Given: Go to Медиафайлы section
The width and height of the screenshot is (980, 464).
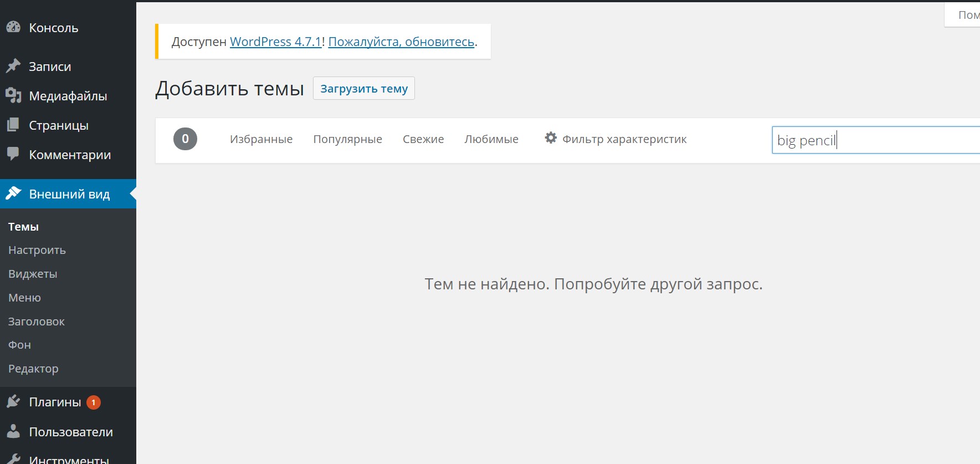Looking at the screenshot, I should [x=68, y=96].
